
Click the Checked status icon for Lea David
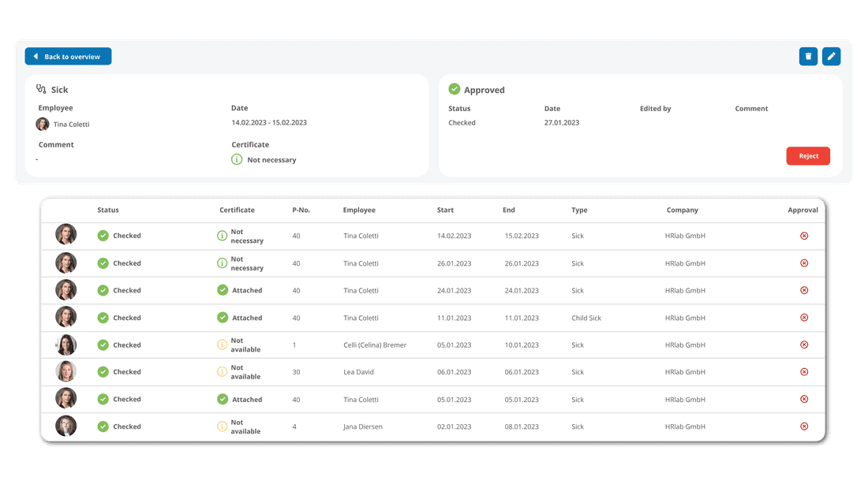[x=103, y=372]
